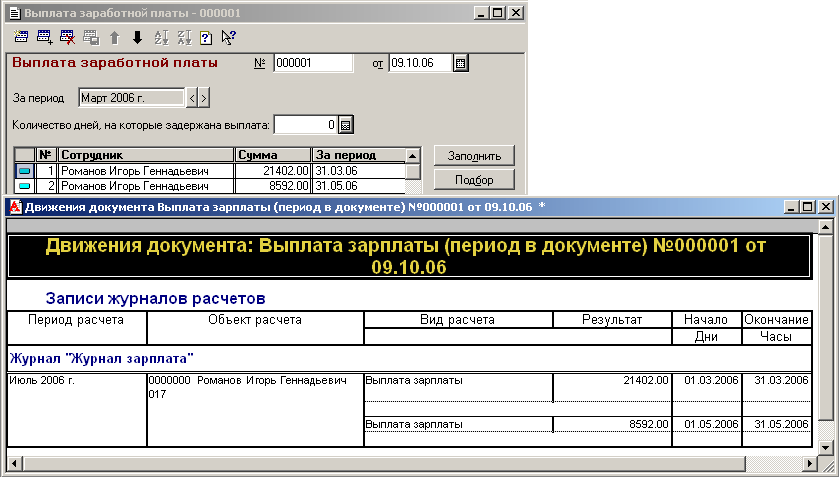The image size is (839, 477).
Task: Click the sort ascending A-Z icon
Action: pos(161,37)
